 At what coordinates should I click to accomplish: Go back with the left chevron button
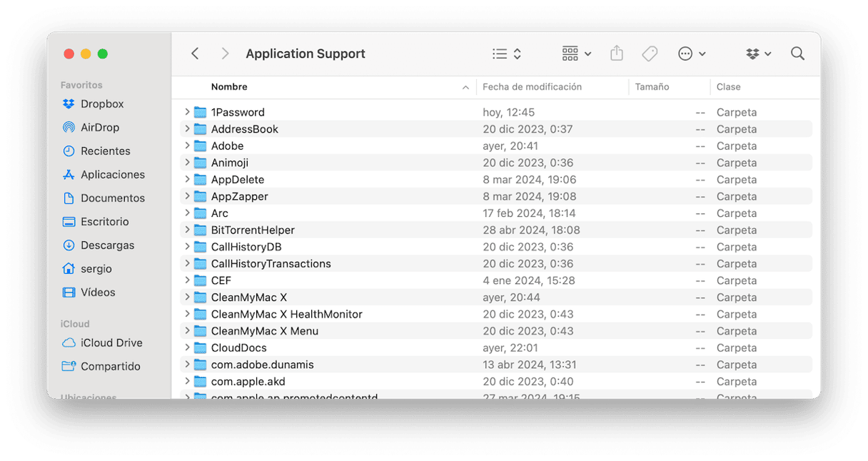pos(195,54)
